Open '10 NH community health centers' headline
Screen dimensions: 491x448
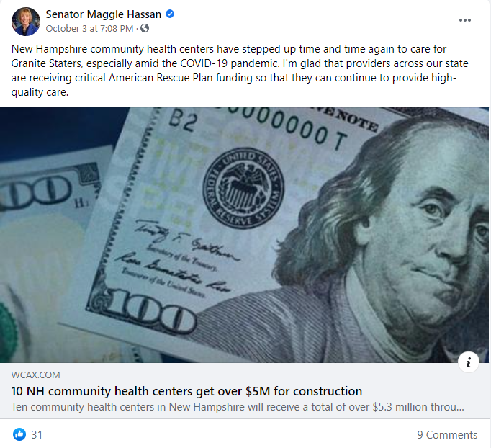pyautogui.click(x=186, y=391)
